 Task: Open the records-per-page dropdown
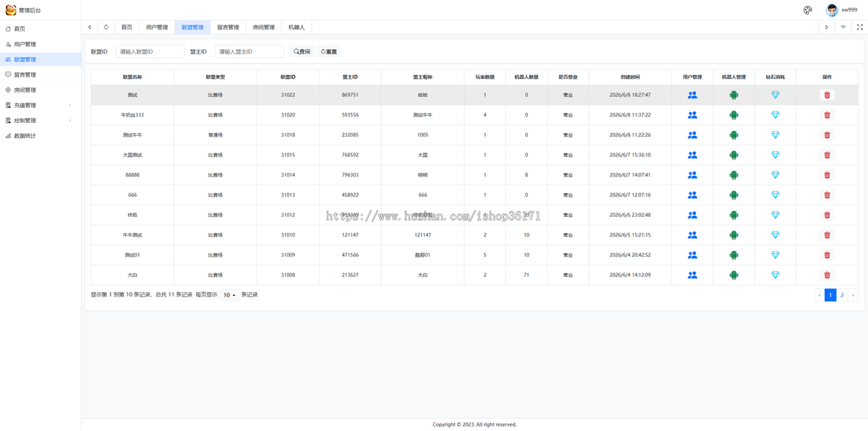coord(229,295)
